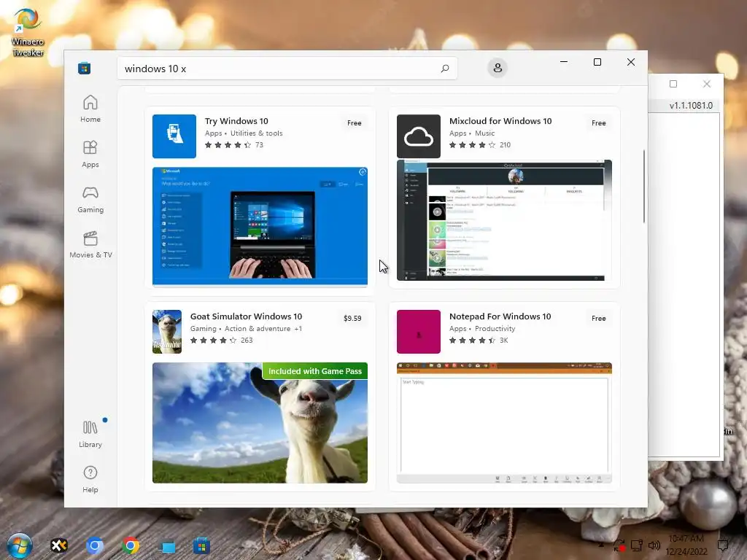Open the blue Chromium taskbar icon

94,545
